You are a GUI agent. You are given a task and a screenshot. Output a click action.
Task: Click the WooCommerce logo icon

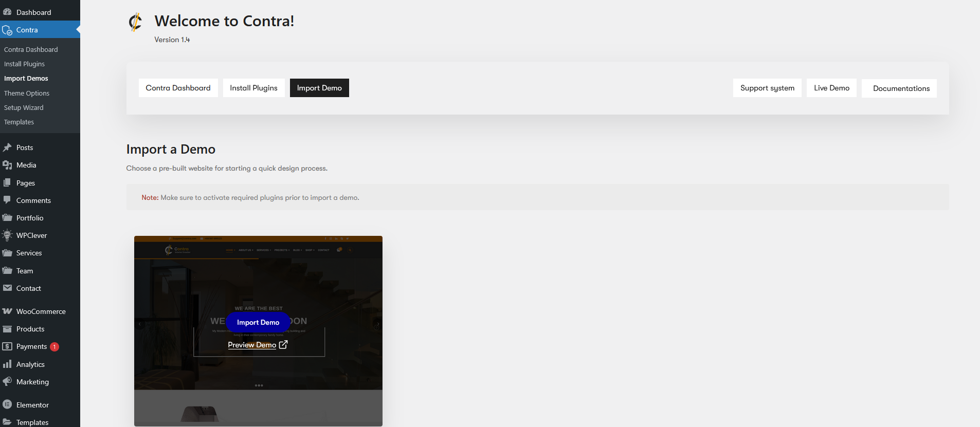[x=7, y=311]
